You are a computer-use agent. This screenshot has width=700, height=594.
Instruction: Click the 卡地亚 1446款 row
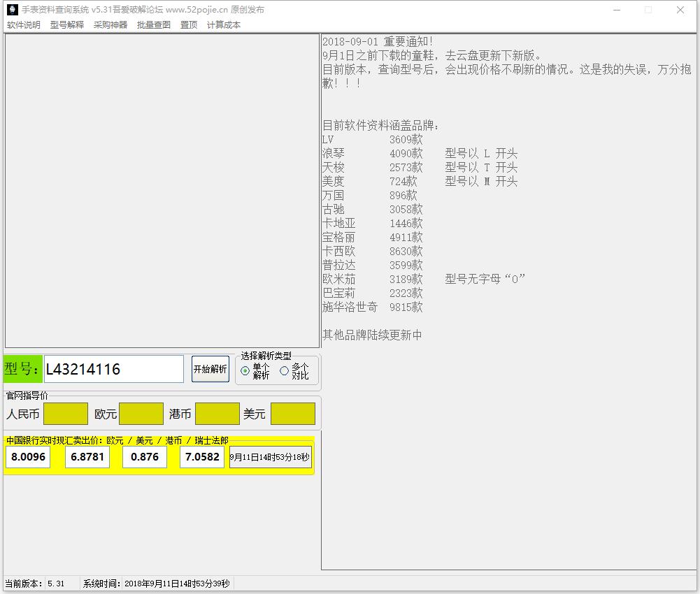pos(372,223)
